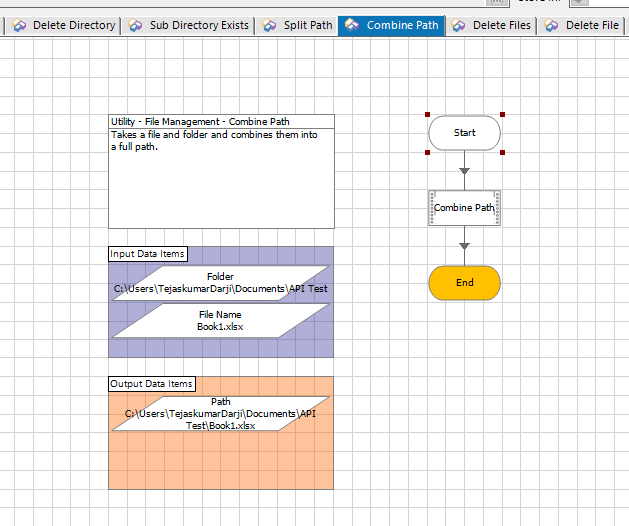Open the Sub Directory Exists page tab

pyautogui.click(x=198, y=25)
